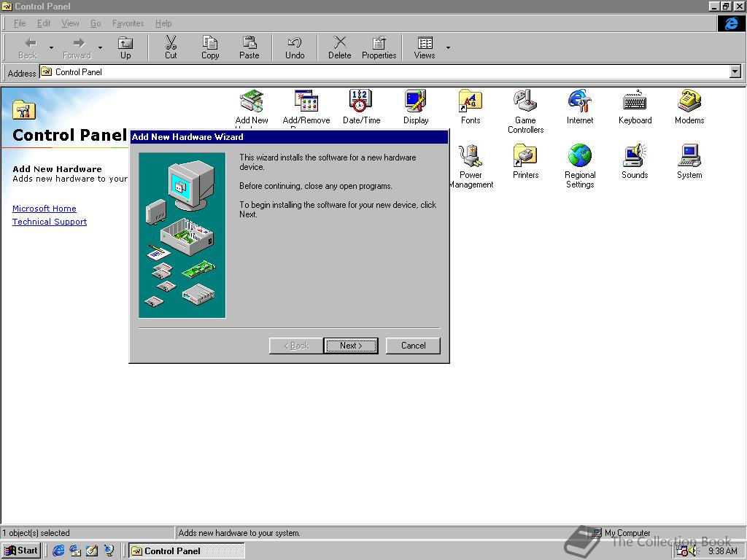Open the Favorites menu
Image resolution: width=747 pixels, height=560 pixels.
coord(128,23)
